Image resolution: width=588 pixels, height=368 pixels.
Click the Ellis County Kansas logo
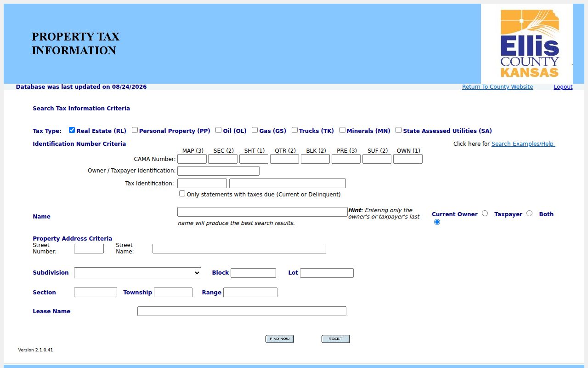(527, 44)
